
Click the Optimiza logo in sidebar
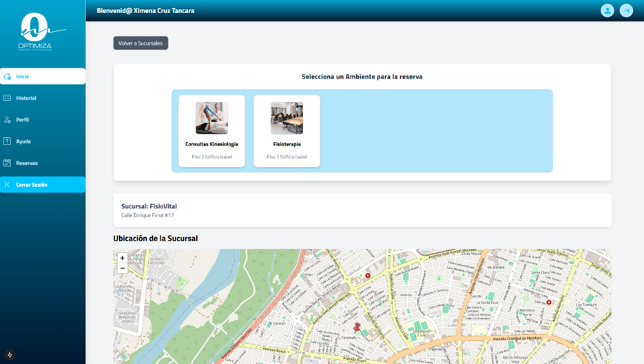pyautogui.click(x=35, y=32)
